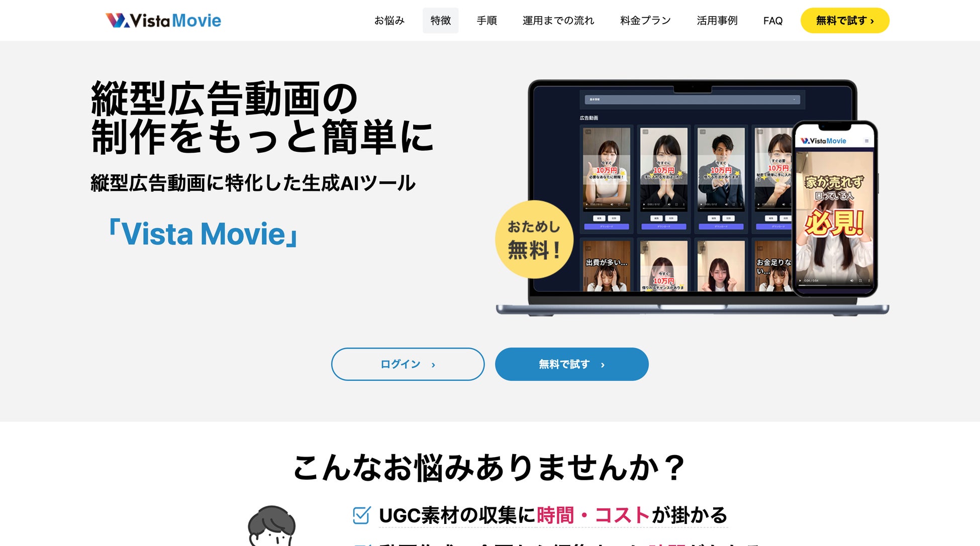Go to 手順 section
The image size is (980, 546).
pos(486,21)
